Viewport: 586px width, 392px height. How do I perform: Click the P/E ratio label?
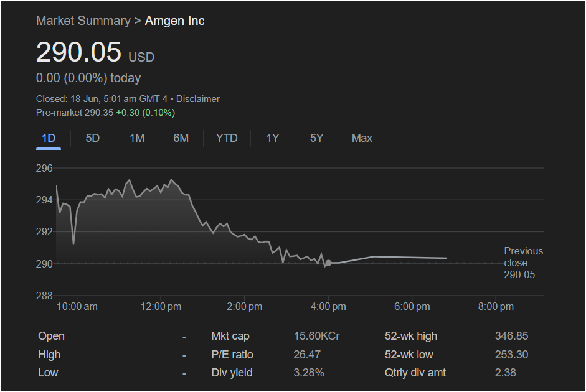point(232,355)
